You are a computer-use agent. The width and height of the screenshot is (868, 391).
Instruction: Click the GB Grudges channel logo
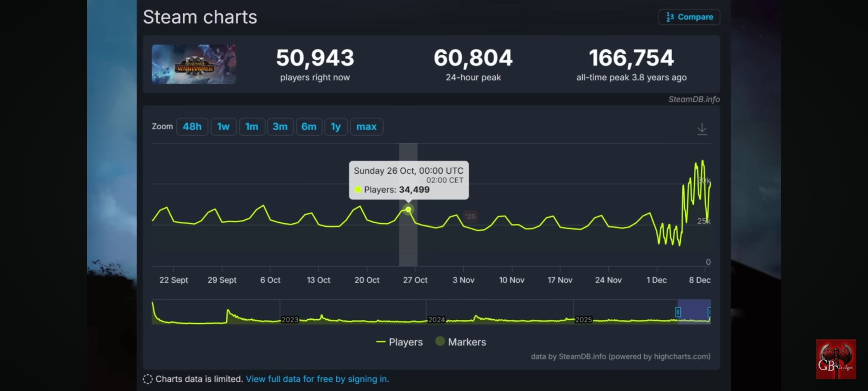[x=836, y=359]
